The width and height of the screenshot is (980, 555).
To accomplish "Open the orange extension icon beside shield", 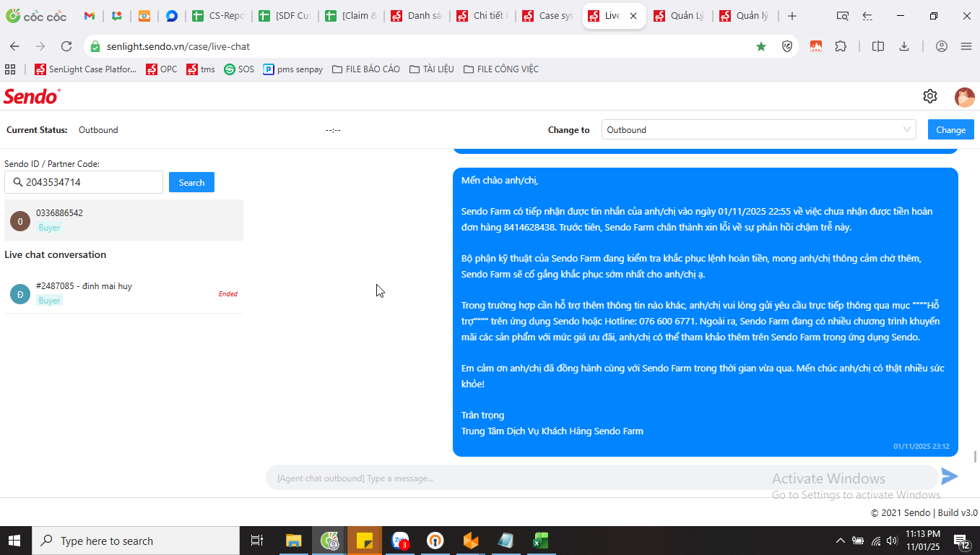I will pos(815,46).
